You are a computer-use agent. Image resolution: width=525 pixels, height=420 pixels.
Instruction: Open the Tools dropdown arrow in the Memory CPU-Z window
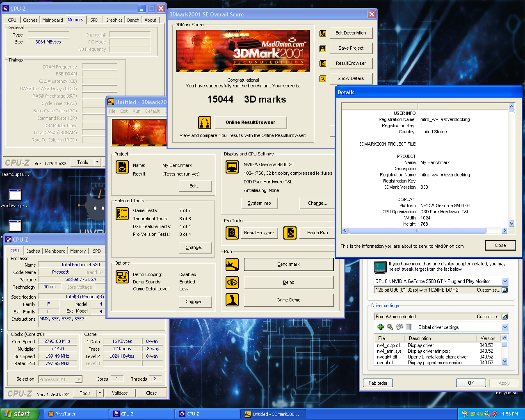pos(98,162)
